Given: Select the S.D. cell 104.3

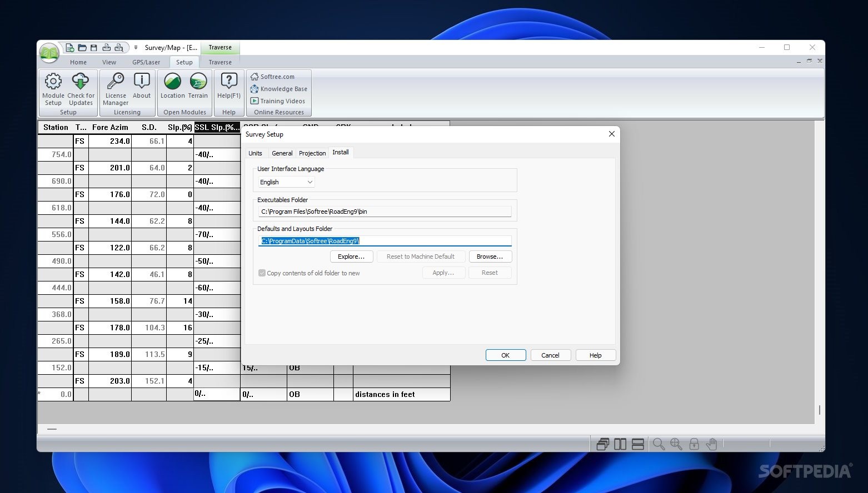Looking at the screenshot, I should 149,328.
